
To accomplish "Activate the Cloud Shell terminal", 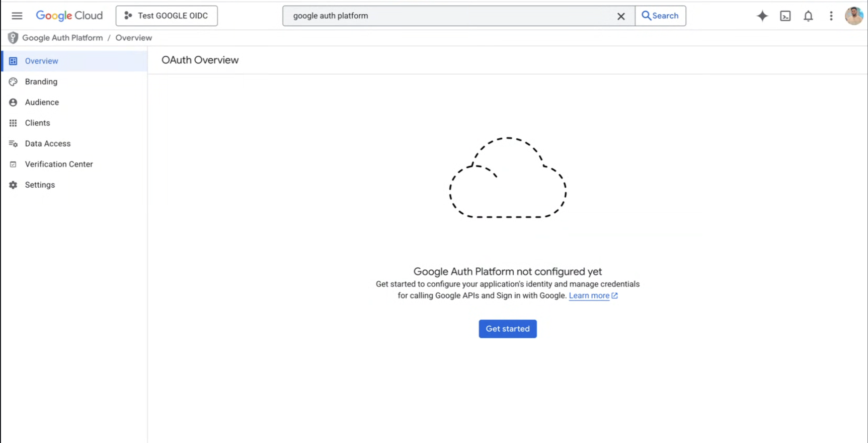I will (785, 16).
